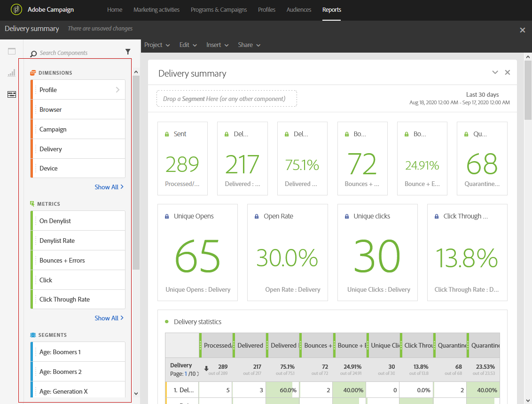The image size is (532, 404).
Task: Close the Delivery summary panel
Action: [x=507, y=72]
